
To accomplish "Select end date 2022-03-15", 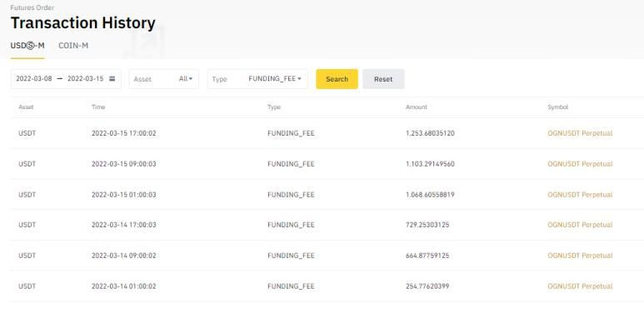I will point(86,79).
